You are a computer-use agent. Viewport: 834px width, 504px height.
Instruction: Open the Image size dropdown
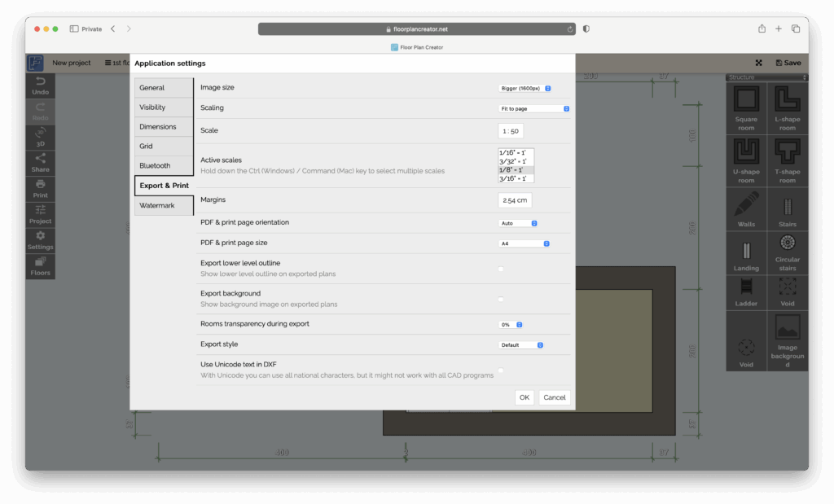click(x=526, y=86)
